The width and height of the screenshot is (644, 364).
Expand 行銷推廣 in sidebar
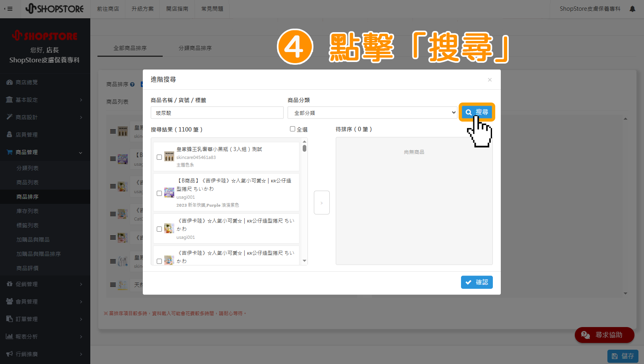coord(45,354)
